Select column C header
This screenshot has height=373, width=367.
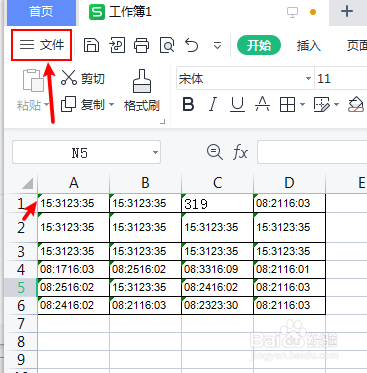pos(217,183)
